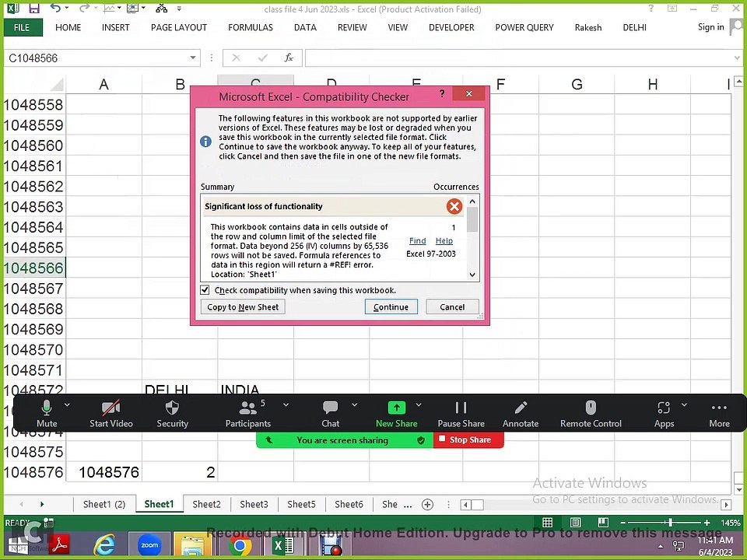This screenshot has height=560, width=747.
Task: Click the Page Break Preview icon in the status bar
Action: [603, 523]
